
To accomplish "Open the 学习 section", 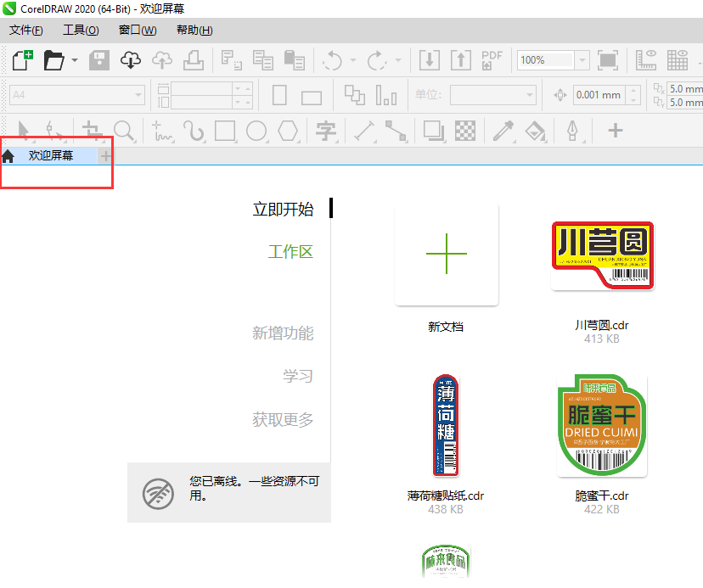I will coord(298,376).
